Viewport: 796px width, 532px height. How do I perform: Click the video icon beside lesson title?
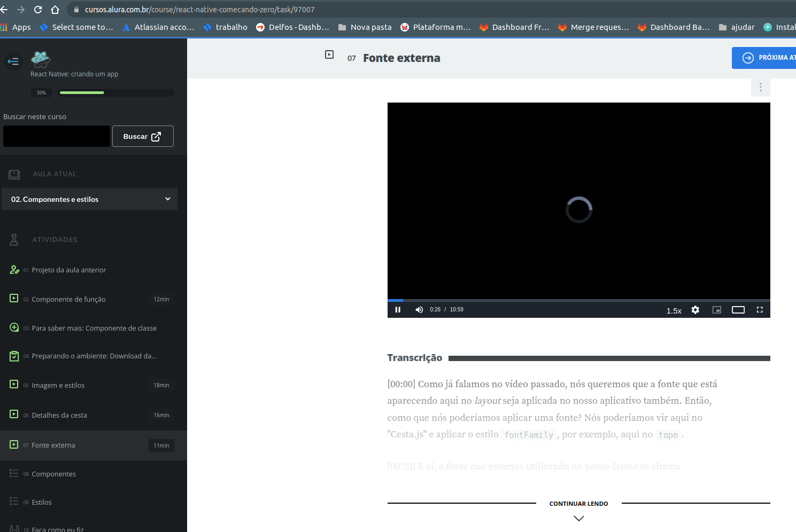point(329,54)
